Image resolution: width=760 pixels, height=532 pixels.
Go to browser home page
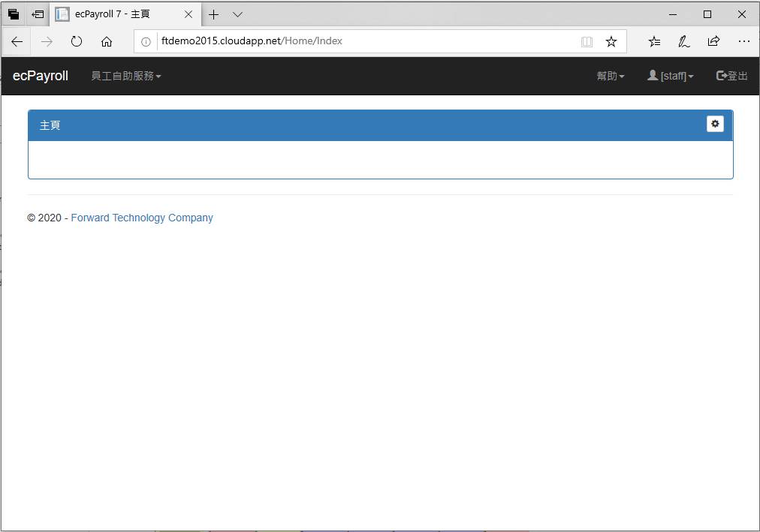pyautogui.click(x=107, y=42)
